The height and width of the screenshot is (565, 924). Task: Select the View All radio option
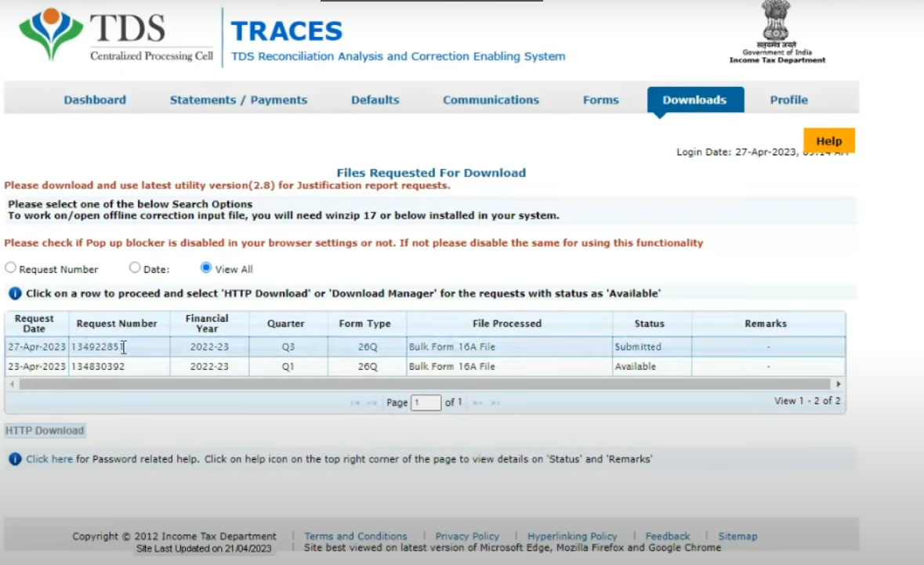coord(206,268)
